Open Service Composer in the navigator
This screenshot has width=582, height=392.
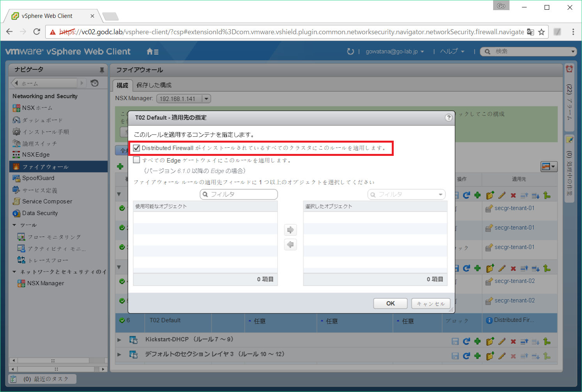tap(42, 201)
